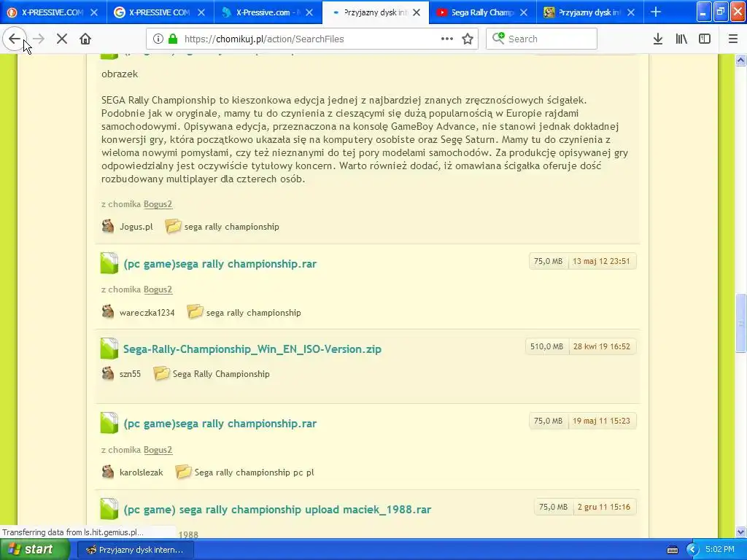
Task: Close the first X-PRESSIVE.COM tab
Action: [94, 12]
